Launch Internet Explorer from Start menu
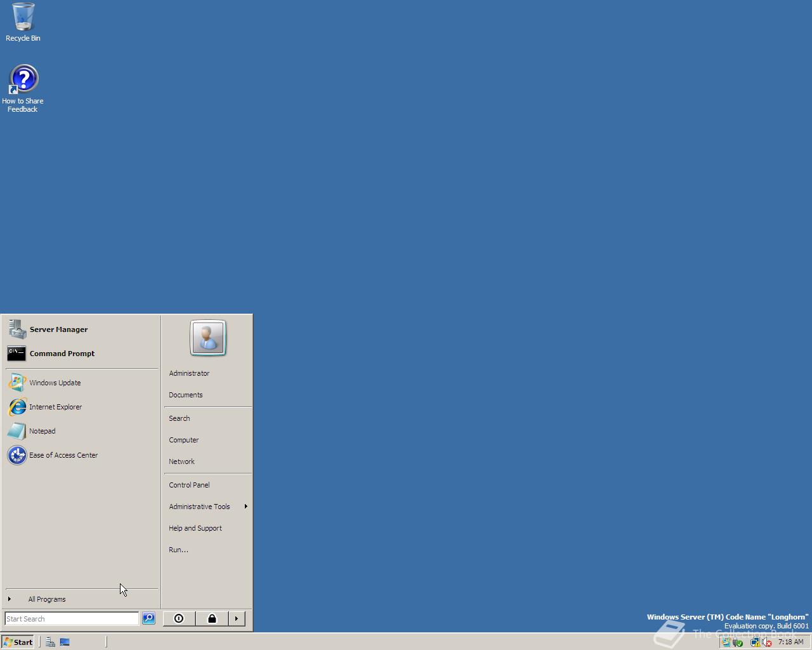 click(x=81, y=407)
